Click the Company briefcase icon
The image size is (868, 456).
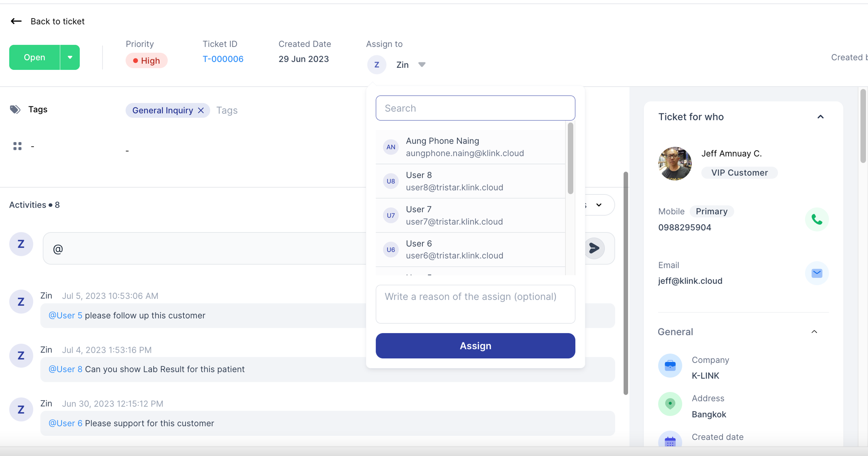pyautogui.click(x=670, y=366)
